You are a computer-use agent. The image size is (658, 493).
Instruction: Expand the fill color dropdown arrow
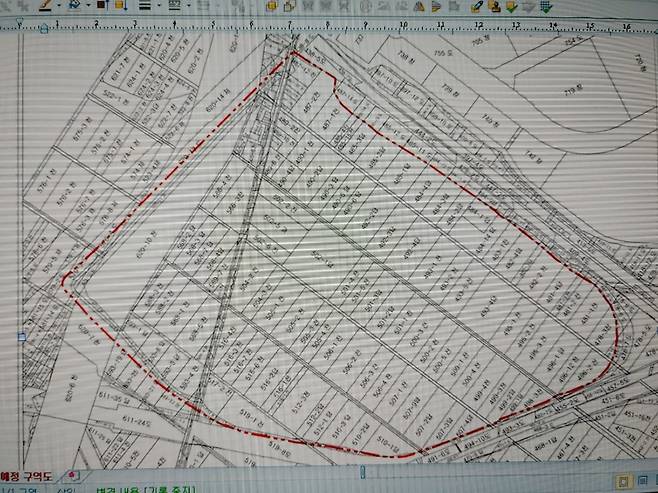pos(88,5)
